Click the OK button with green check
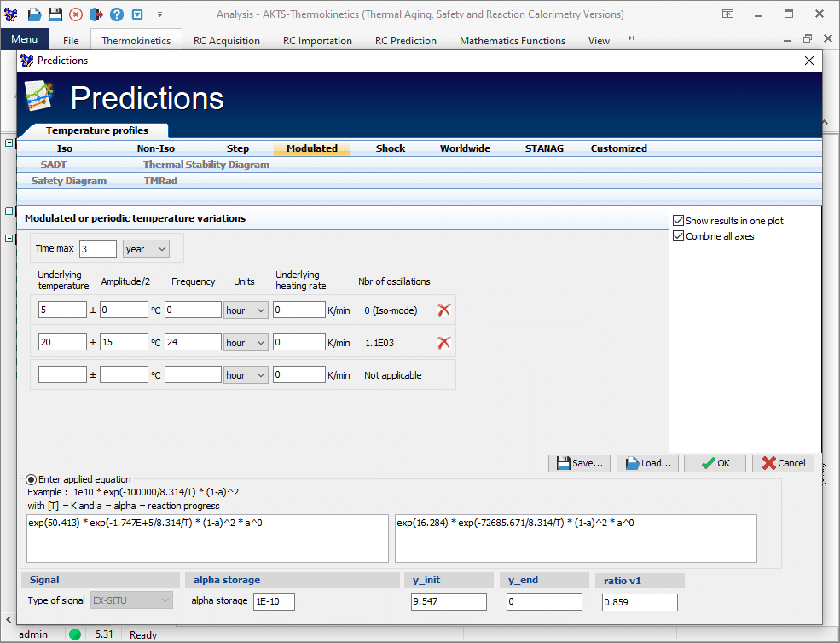Image resolution: width=840 pixels, height=643 pixels. point(715,463)
